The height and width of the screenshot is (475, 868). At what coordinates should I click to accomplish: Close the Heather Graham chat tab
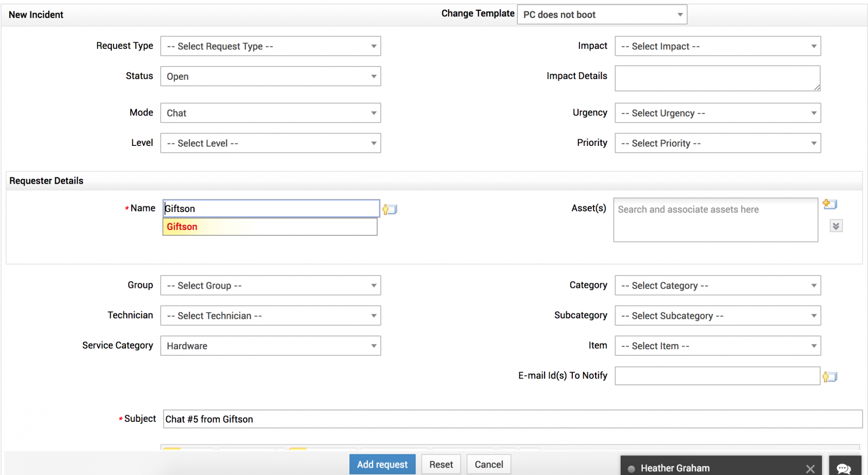pos(810,468)
